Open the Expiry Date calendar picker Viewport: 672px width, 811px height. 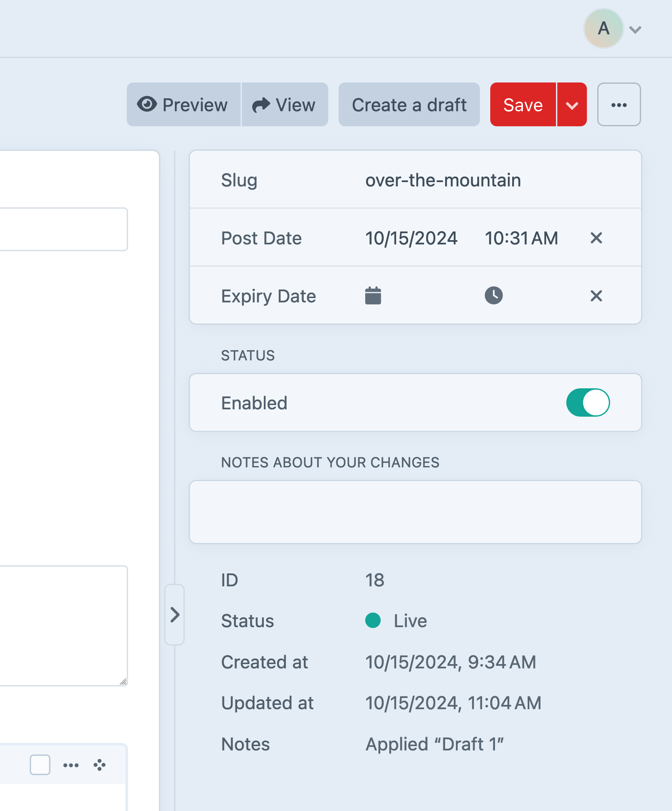pyautogui.click(x=373, y=296)
